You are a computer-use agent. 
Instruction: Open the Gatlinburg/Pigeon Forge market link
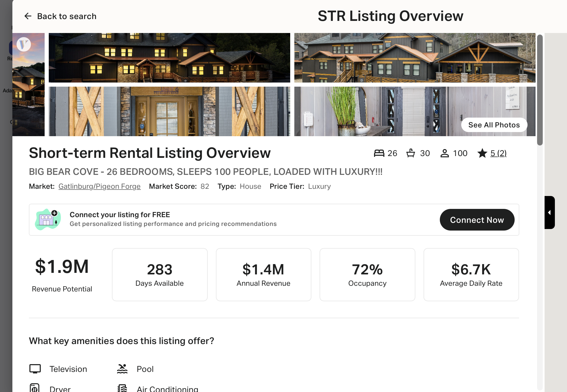point(100,186)
